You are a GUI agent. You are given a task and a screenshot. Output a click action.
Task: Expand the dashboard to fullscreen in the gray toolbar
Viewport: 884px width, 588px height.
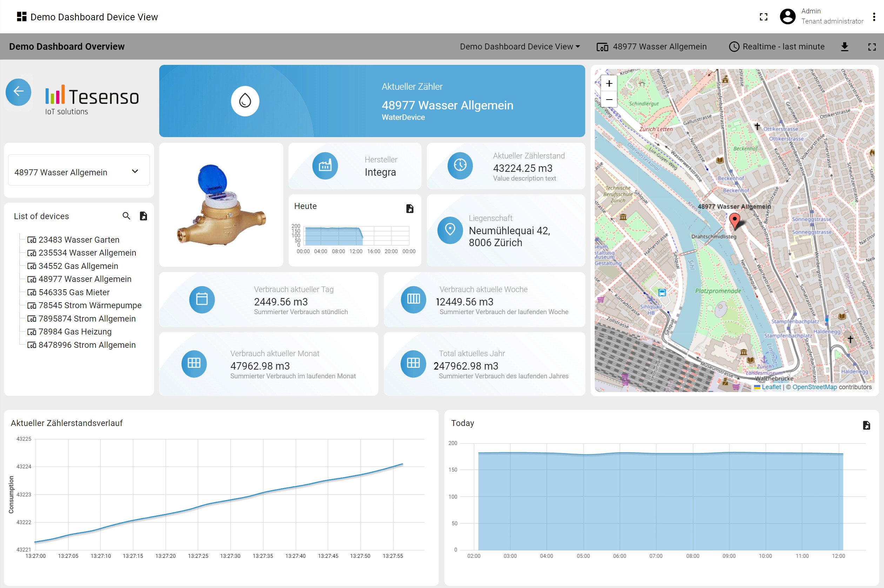tap(872, 47)
